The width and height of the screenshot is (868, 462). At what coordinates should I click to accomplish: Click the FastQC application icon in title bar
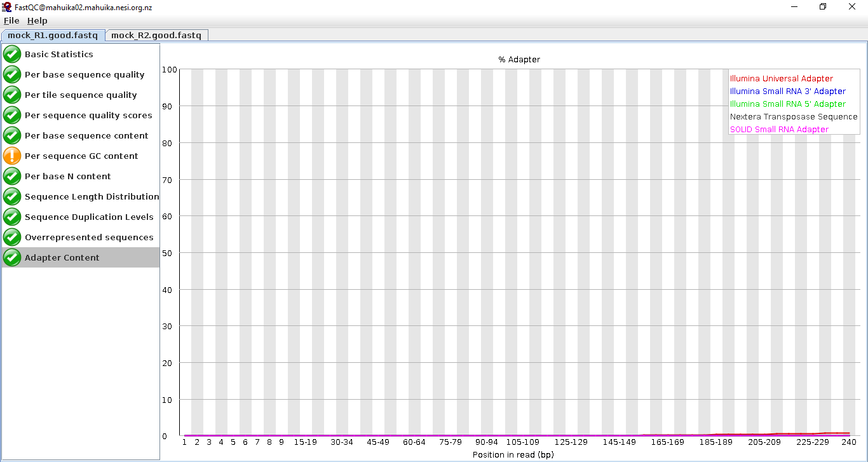(x=7, y=7)
